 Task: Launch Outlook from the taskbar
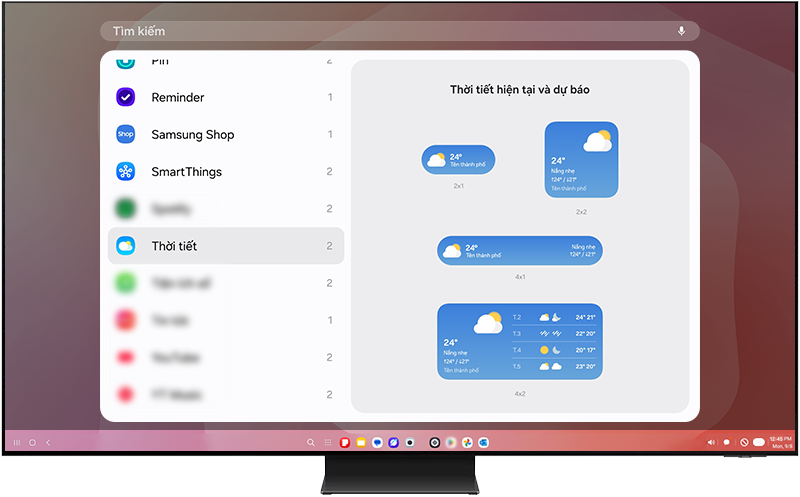click(x=484, y=442)
